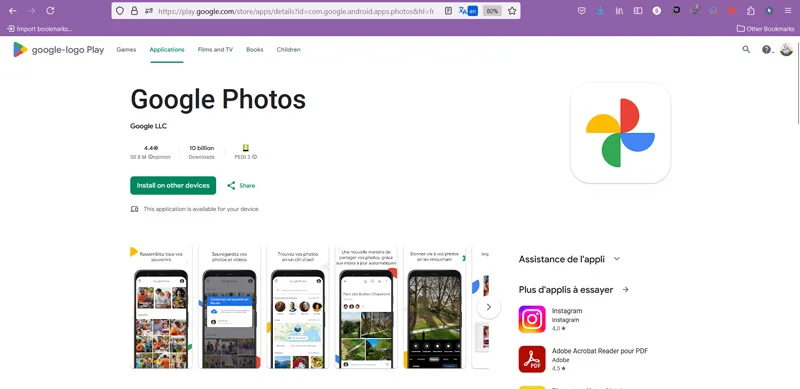Open Adobe Acrobat Reader pour PDF link

point(599,351)
